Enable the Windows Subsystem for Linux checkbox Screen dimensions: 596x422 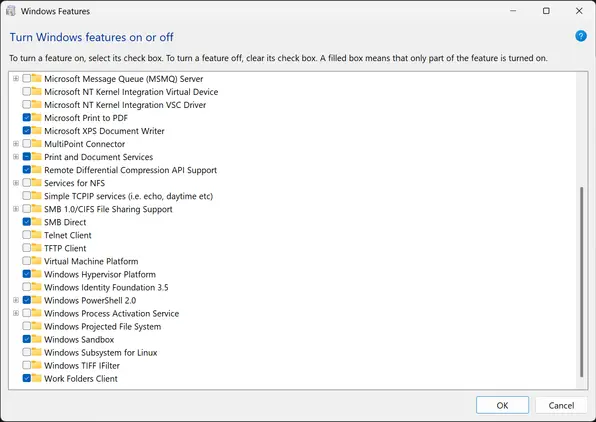(27, 352)
